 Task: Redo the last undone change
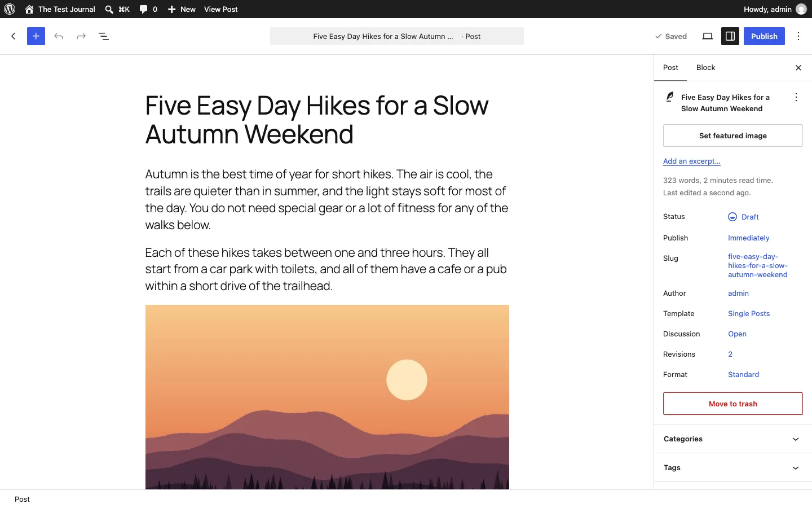coord(81,36)
